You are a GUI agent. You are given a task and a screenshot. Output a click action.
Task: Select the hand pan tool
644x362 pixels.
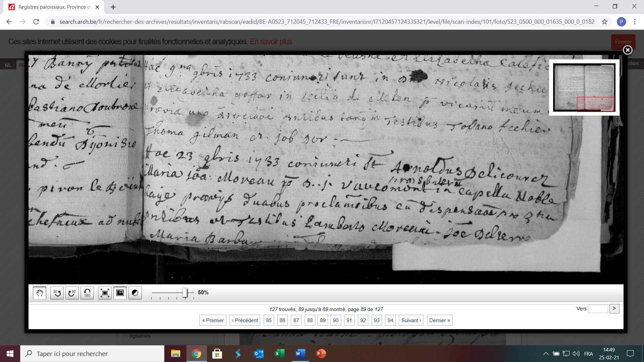point(40,293)
